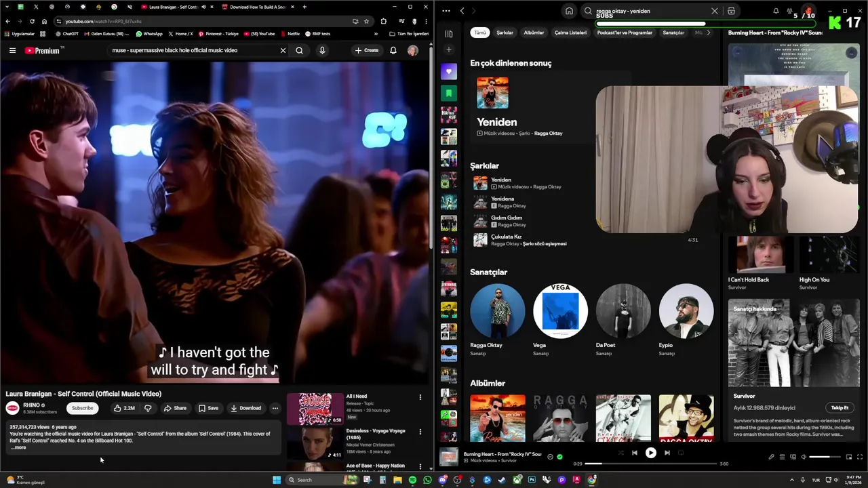The height and width of the screenshot is (488, 868).
Task: Open the Netflix bookmark
Action: (x=290, y=34)
